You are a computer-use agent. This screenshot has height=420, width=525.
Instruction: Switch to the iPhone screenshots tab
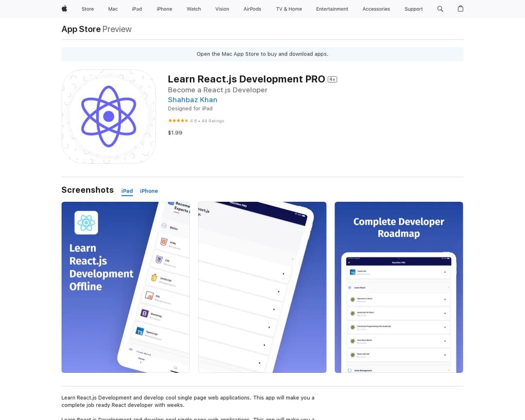tap(149, 191)
